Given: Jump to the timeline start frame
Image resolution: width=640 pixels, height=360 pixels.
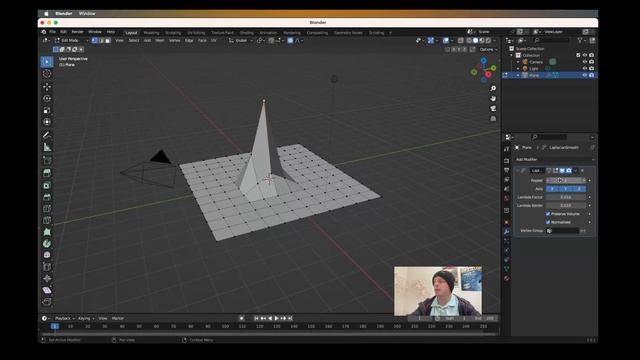Looking at the screenshot, I should point(256,318).
